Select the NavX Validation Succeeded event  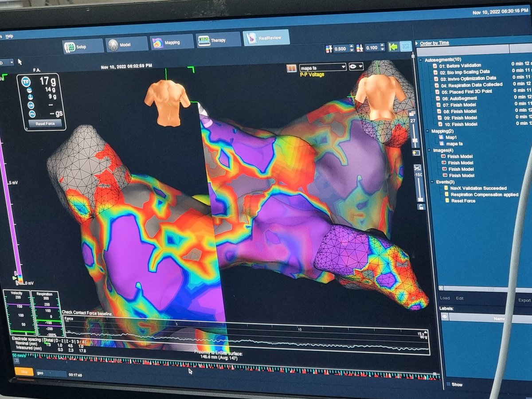[x=478, y=188]
